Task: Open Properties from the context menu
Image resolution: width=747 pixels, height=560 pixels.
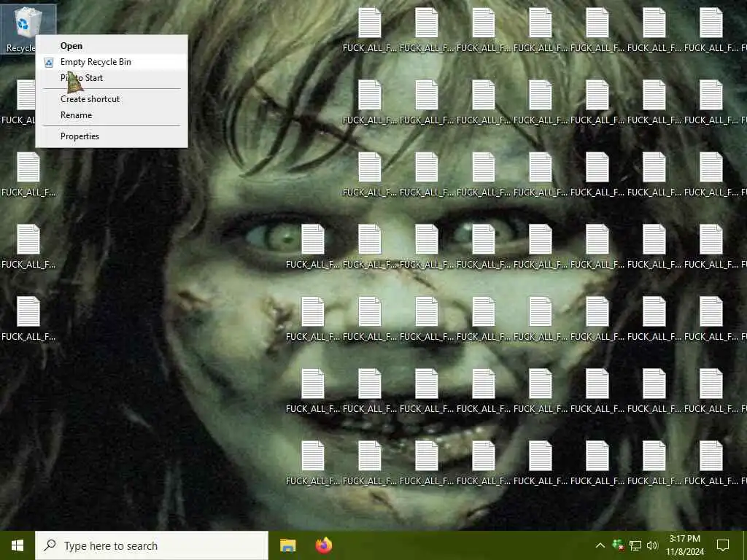Action: 112,136
